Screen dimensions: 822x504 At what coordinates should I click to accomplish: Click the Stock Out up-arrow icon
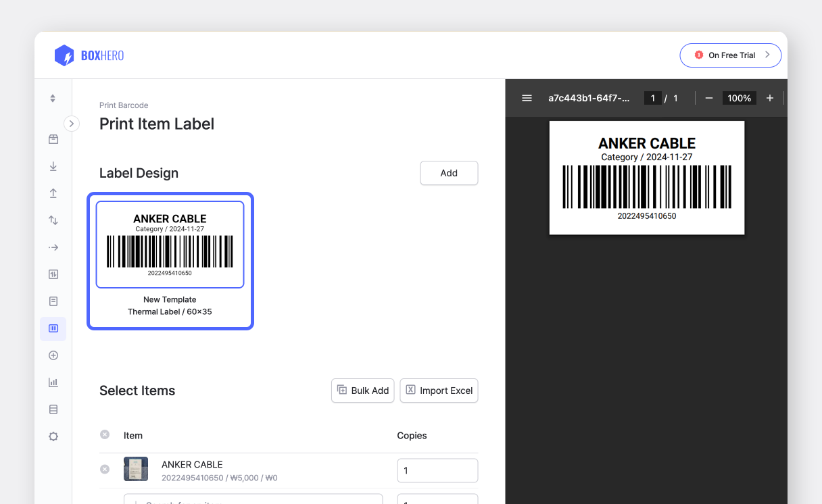pos(53,193)
